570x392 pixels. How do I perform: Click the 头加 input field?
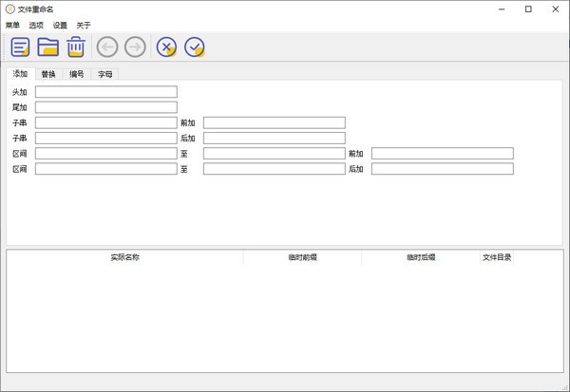105,92
